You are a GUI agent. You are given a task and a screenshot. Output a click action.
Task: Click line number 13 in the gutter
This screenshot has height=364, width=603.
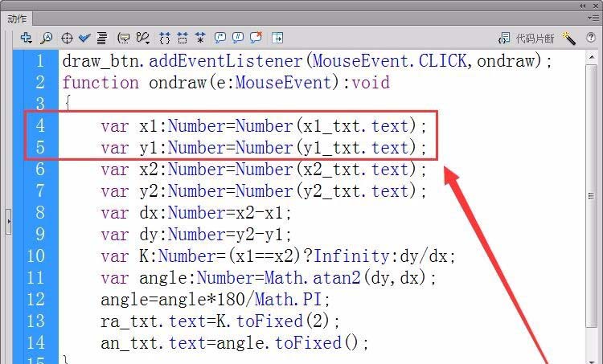tap(35, 321)
